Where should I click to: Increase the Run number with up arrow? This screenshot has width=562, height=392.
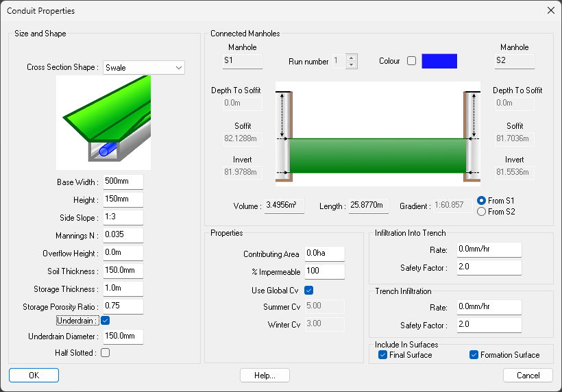tap(352, 58)
